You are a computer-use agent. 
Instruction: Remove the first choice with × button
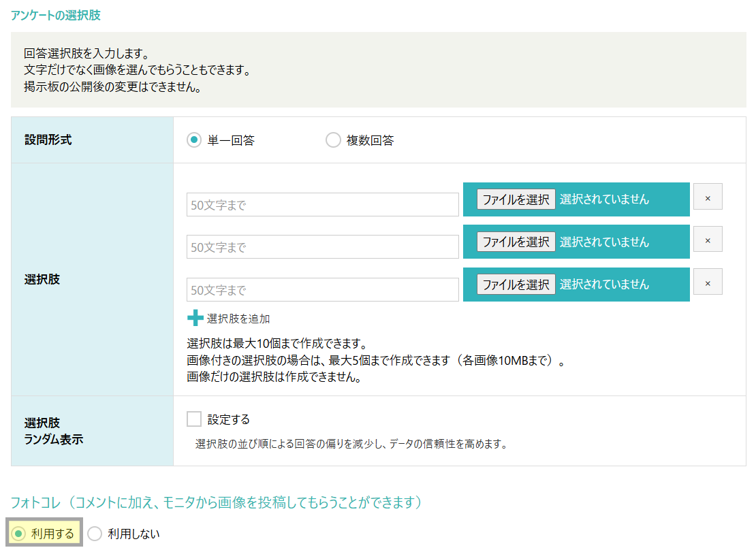pos(708,197)
